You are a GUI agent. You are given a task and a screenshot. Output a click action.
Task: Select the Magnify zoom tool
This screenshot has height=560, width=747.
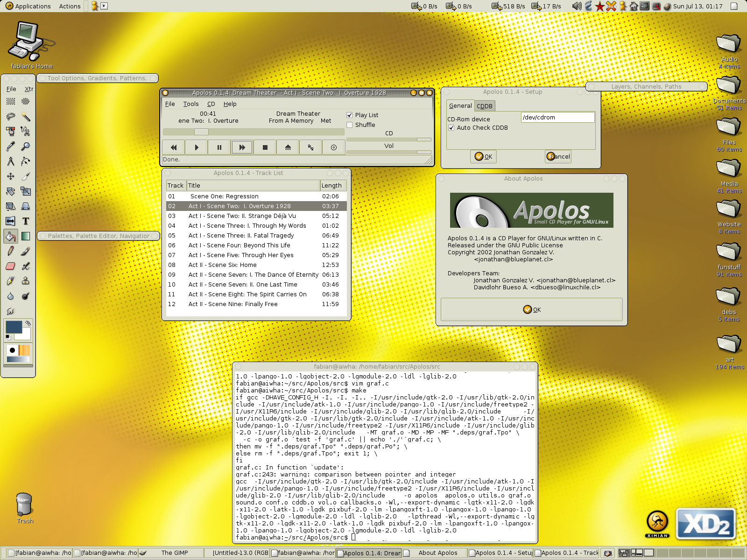26,147
